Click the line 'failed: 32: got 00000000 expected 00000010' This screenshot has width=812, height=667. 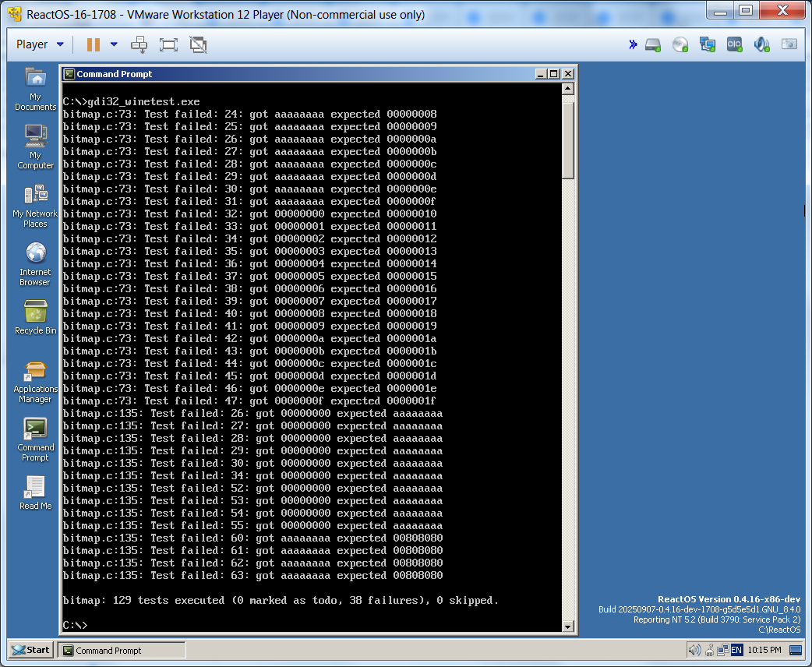tap(249, 214)
